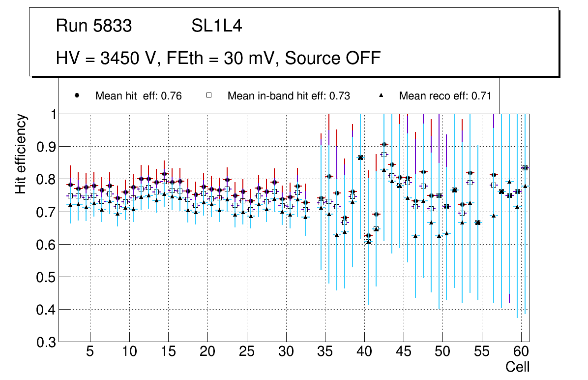Click the "Cell" x-axis title
The height and width of the screenshot is (380, 588).
[518, 367]
